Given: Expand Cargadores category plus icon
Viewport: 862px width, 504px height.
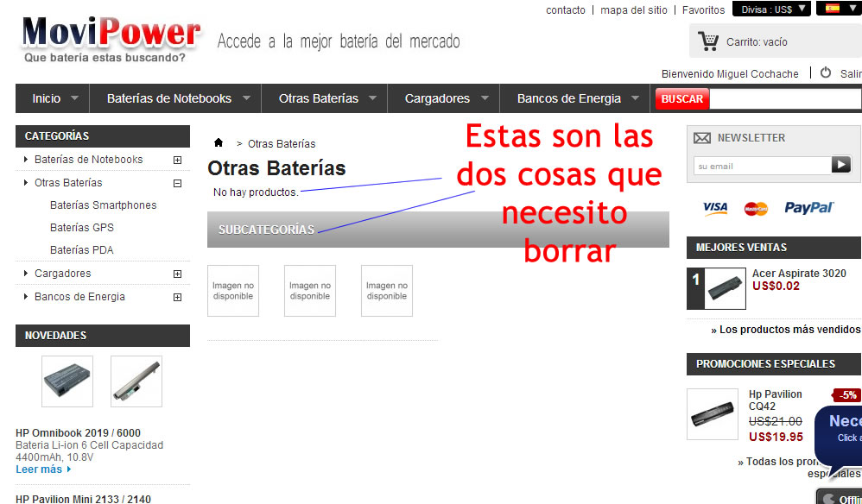Looking at the screenshot, I should click(x=177, y=274).
